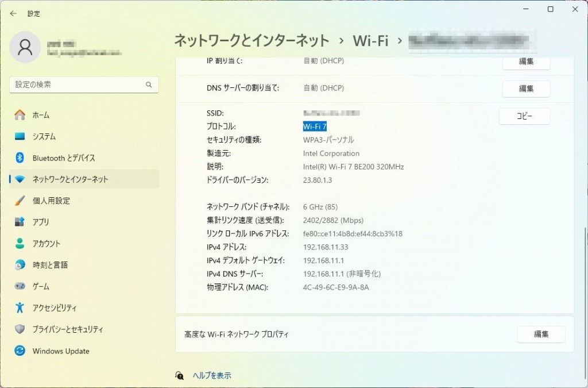This screenshot has height=388, width=588.
Task: Click the blurred account name text
Action: [x=61, y=44]
